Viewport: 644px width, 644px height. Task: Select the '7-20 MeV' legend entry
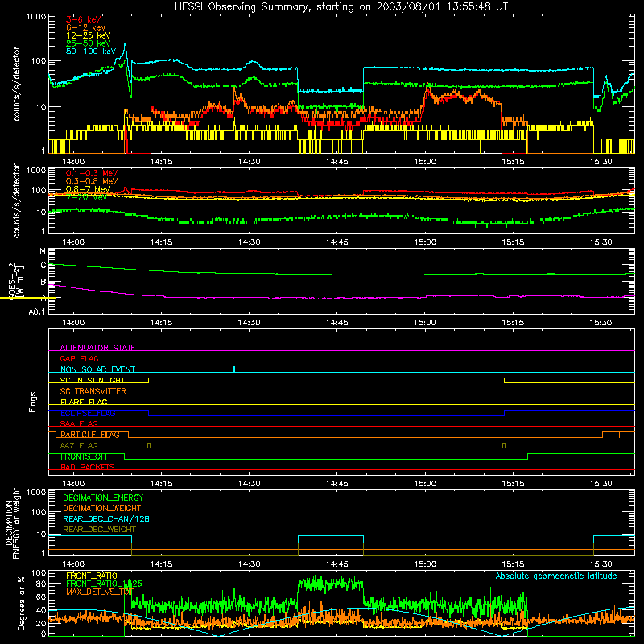(x=86, y=197)
